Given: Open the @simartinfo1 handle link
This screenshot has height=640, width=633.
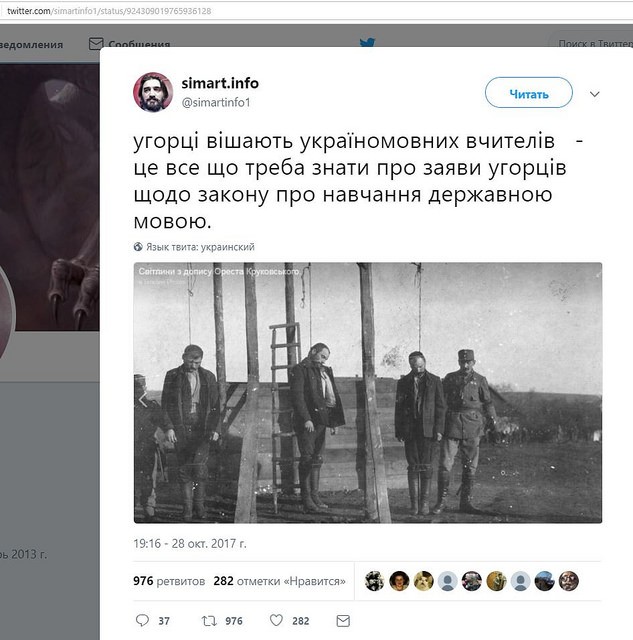Looking at the screenshot, I should 215,102.
